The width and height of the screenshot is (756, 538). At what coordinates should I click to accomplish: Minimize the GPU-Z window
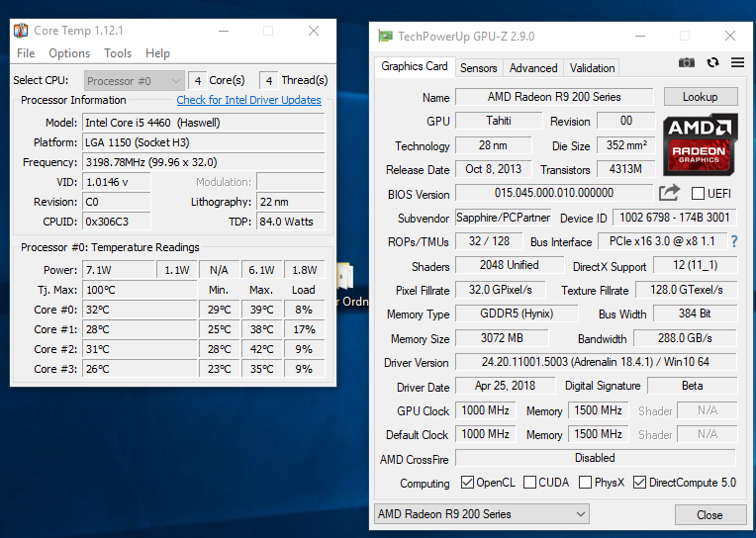coord(640,37)
